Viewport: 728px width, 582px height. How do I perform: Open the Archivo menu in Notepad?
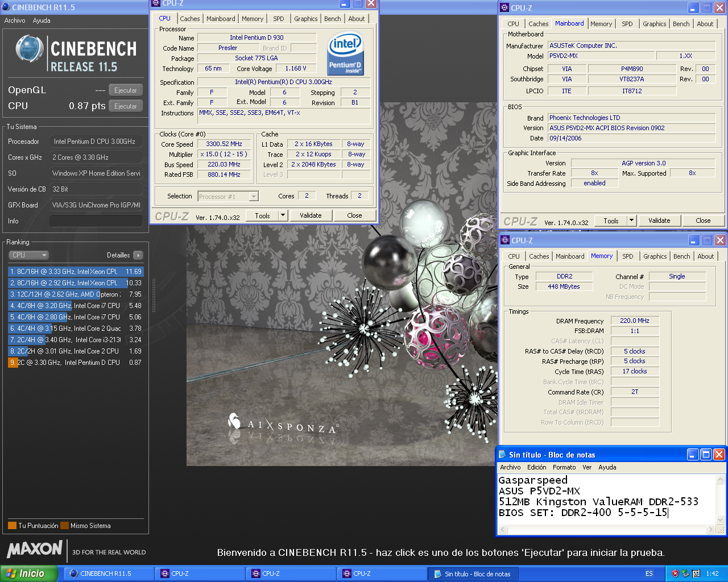coord(510,467)
